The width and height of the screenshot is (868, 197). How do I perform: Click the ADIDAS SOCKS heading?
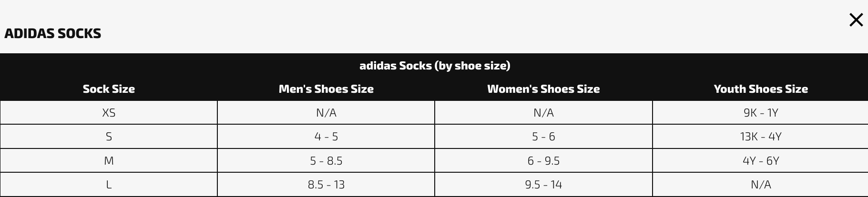[52, 34]
